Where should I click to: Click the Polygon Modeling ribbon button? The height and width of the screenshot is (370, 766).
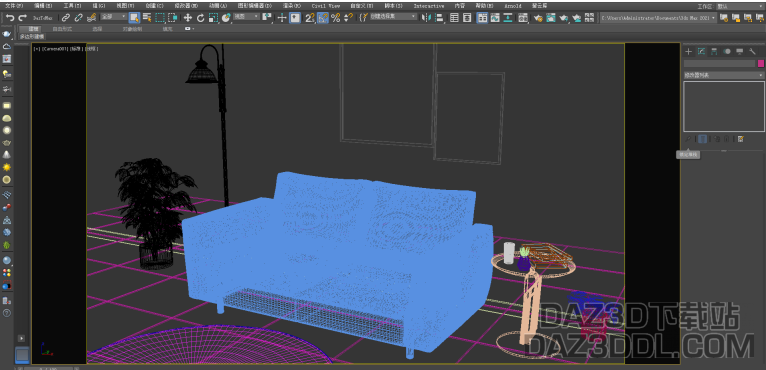(32, 37)
